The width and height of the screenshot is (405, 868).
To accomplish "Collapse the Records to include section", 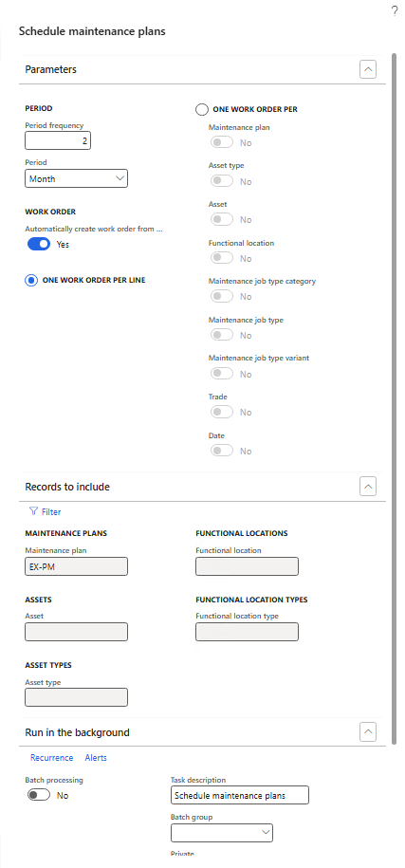I will 368,487.
